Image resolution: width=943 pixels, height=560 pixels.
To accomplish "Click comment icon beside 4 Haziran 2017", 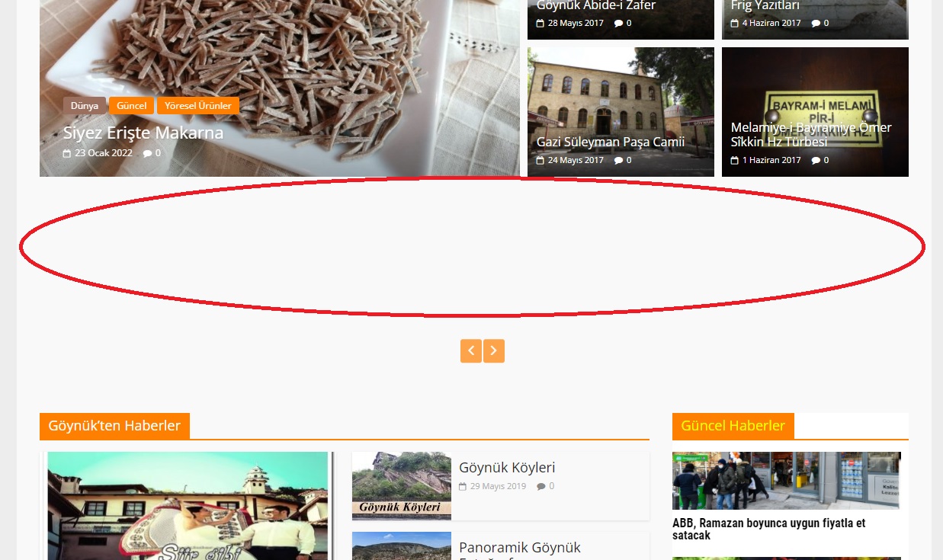I will point(816,24).
